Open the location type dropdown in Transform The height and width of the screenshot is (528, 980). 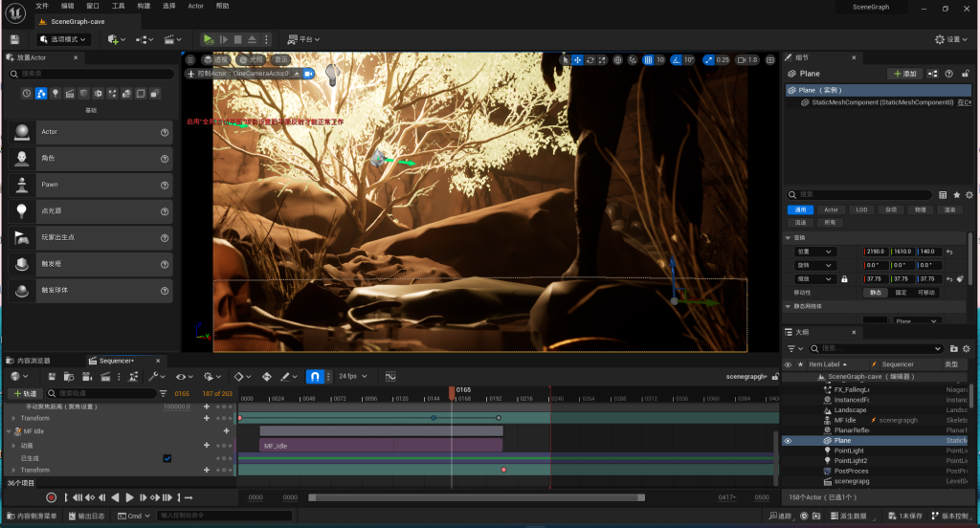pyautogui.click(x=814, y=252)
